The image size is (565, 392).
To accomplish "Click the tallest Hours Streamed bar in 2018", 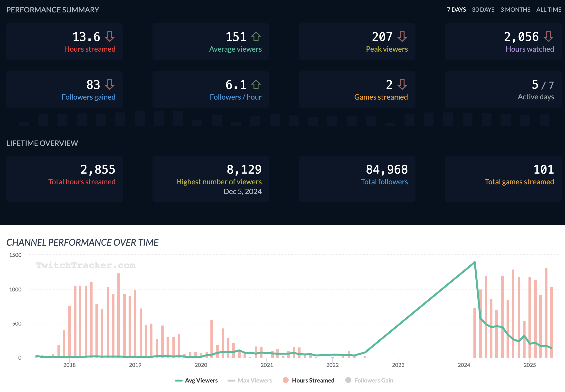I will tap(119, 314).
